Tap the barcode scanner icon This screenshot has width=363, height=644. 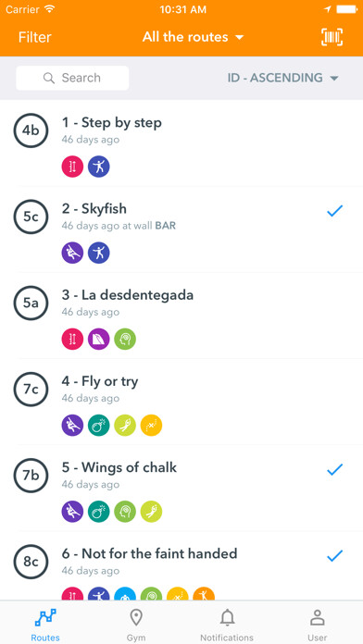pos(332,37)
